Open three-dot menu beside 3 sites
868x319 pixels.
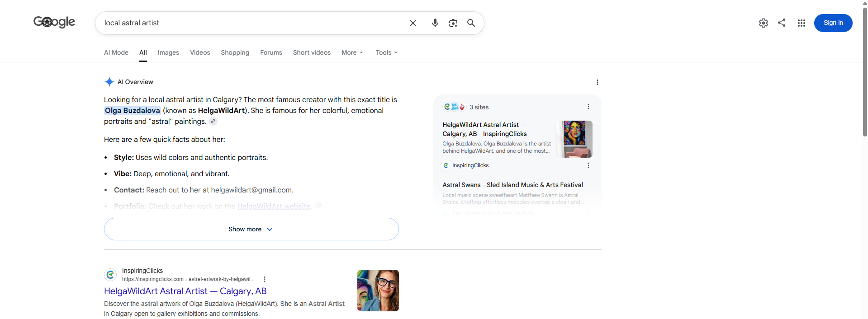click(x=588, y=107)
